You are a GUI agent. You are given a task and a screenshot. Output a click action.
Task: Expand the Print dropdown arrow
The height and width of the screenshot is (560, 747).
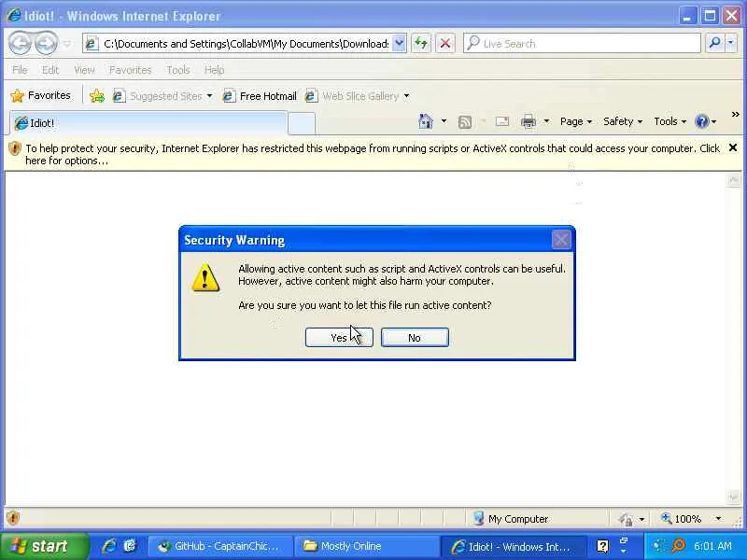click(546, 121)
